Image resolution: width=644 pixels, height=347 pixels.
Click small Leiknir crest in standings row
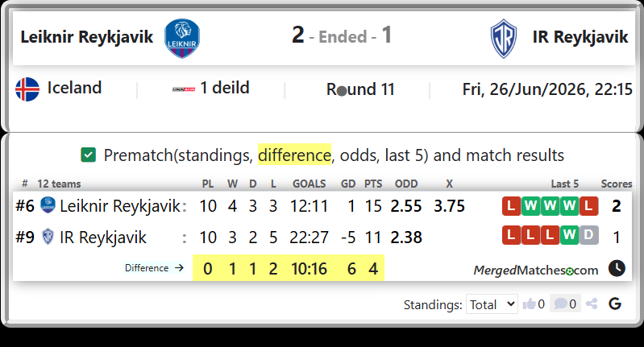click(48, 205)
